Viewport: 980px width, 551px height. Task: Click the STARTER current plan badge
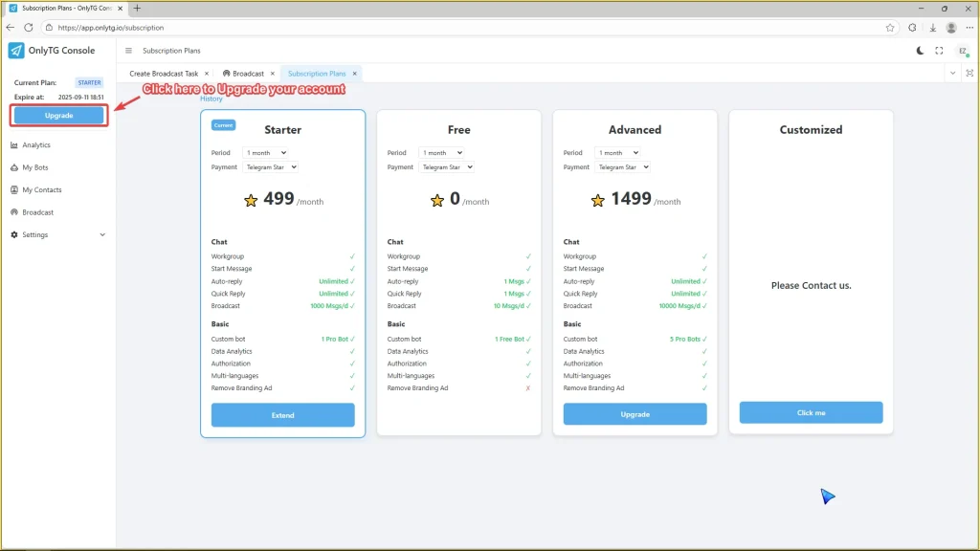click(x=89, y=82)
